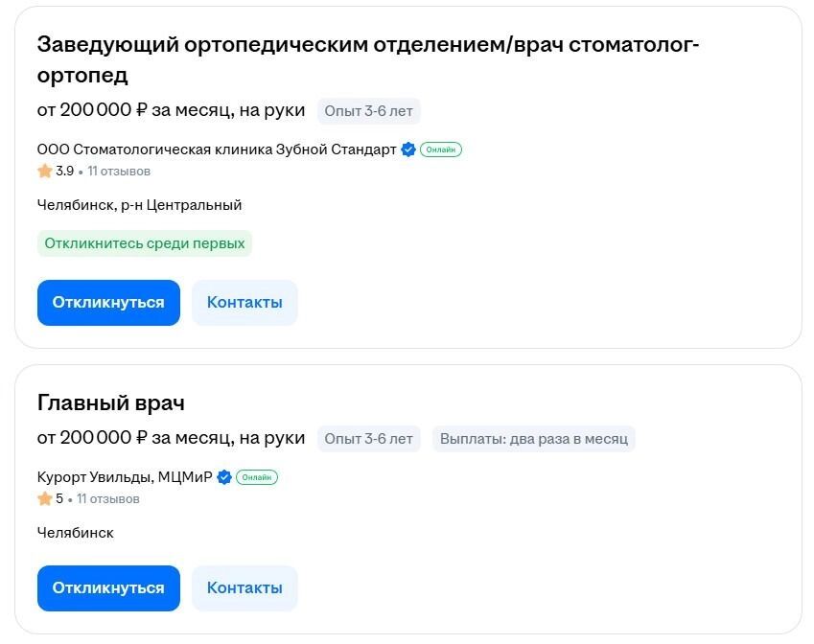Click Опыт 3-6 лет tag in first card
The image size is (814, 644).
pyautogui.click(x=368, y=111)
